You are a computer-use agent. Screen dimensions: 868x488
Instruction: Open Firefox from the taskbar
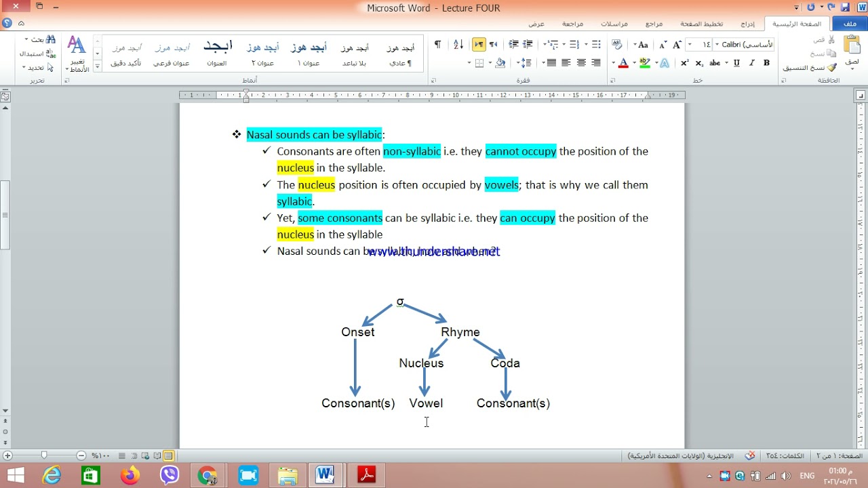pos(129,475)
